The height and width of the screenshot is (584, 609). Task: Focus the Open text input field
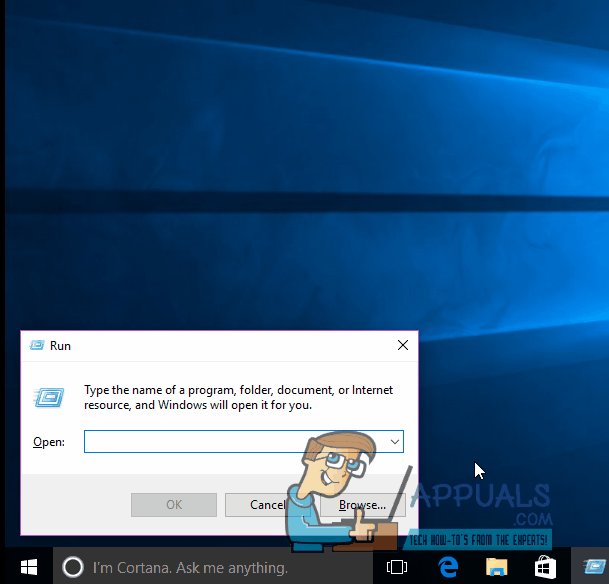point(244,441)
